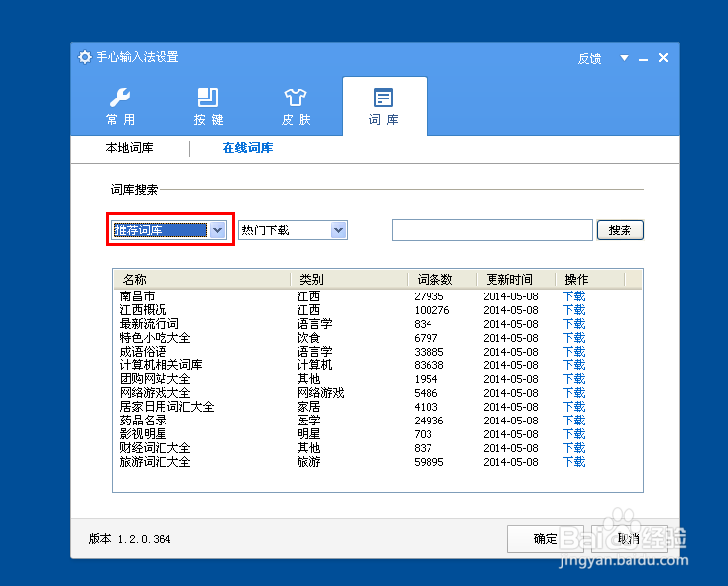Download the 成语俗语 dictionary
The height and width of the screenshot is (586, 728).
574,352
